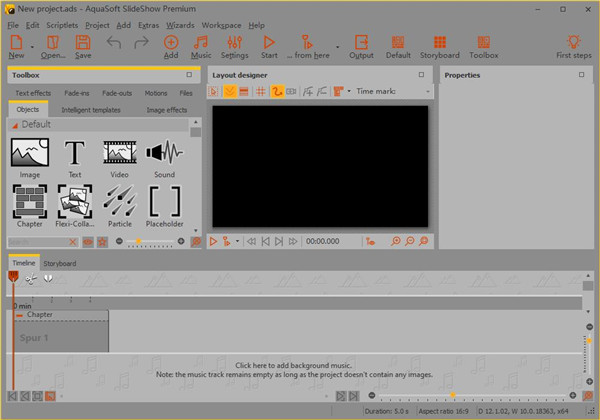Select the Image object in Toolbox

coord(30,157)
